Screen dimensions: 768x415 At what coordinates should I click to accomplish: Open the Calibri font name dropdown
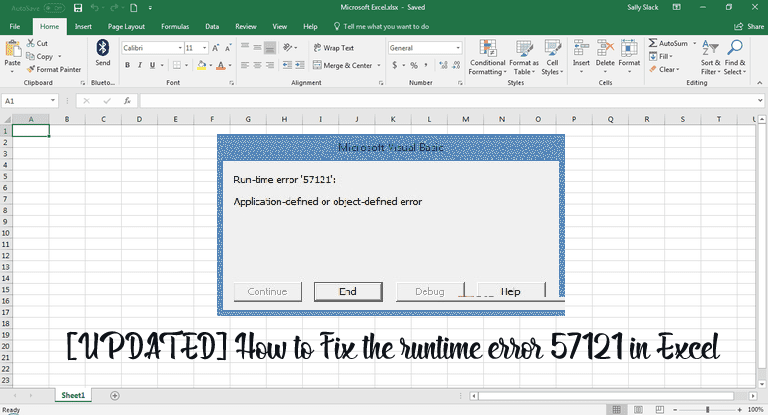180,48
